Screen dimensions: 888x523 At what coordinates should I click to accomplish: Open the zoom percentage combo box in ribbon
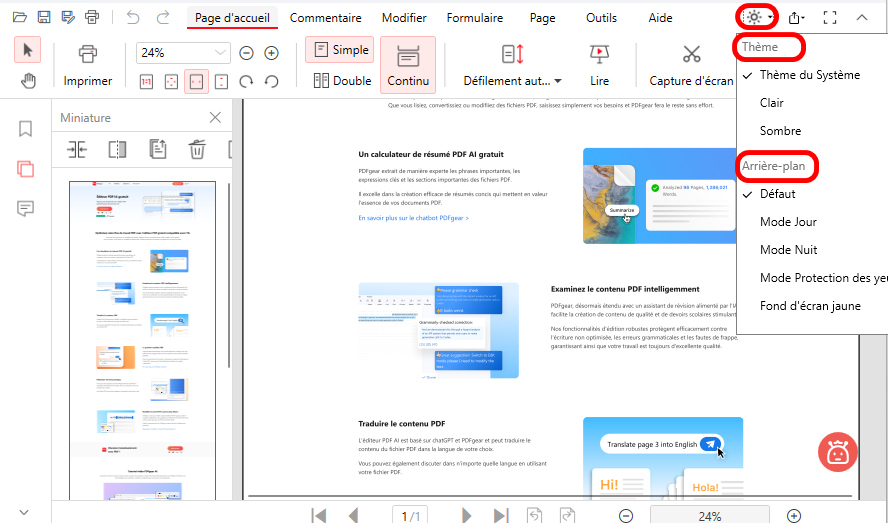(x=183, y=53)
